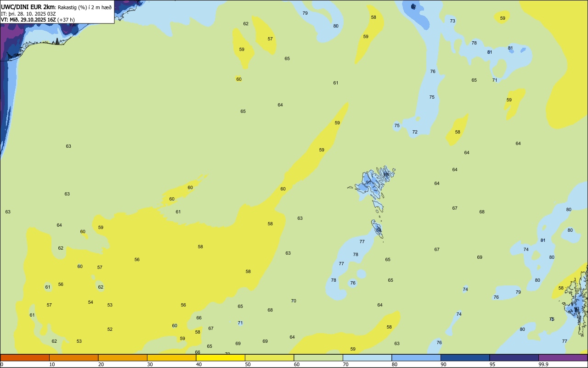The image size is (588, 368).
Task: Click the dark orange 0–10 legend swatch
Action: coord(25,357)
